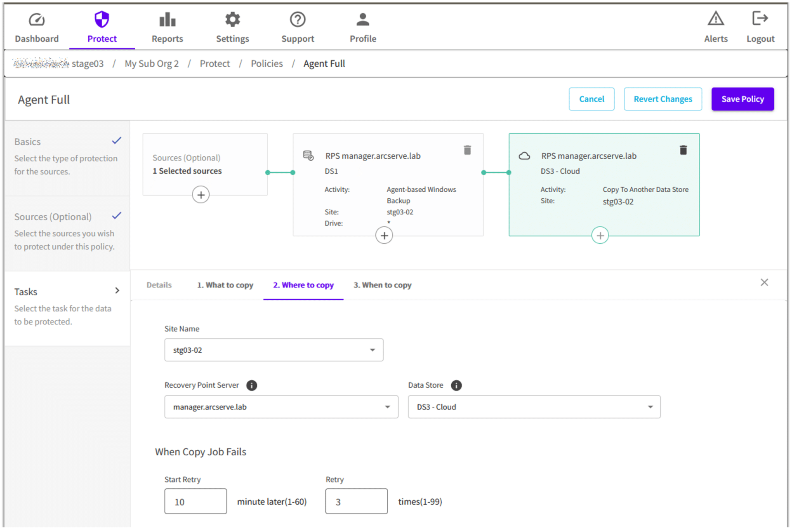
Task: Select the RPS DS3 - Cloud card
Action: [604, 185]
